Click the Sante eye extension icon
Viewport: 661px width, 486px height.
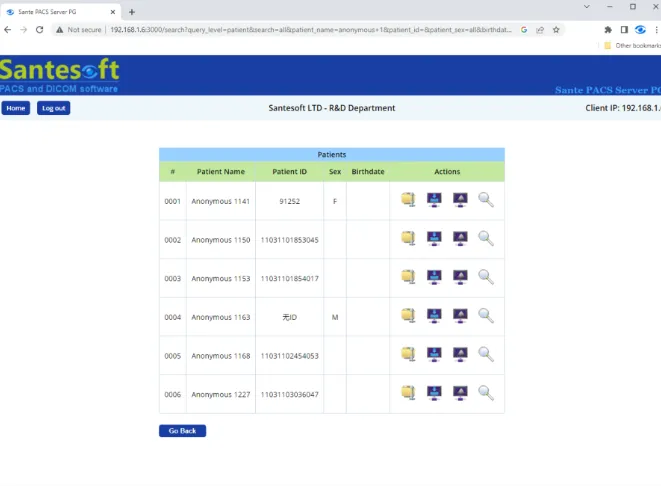640,30
